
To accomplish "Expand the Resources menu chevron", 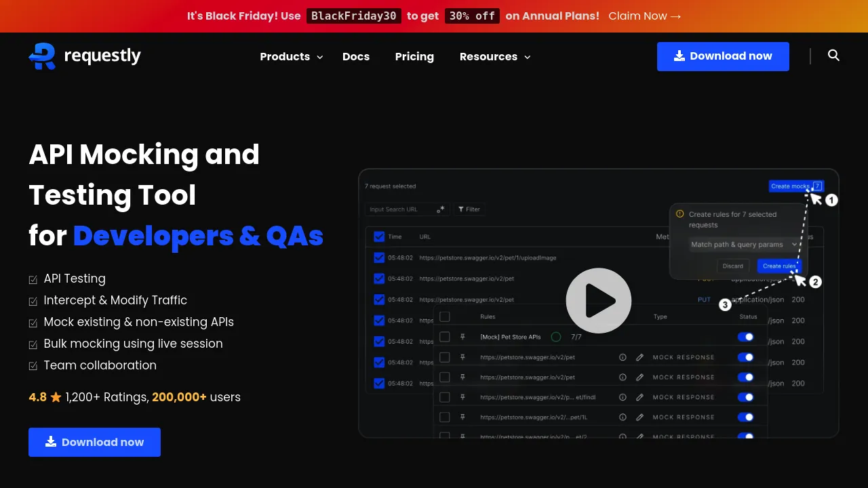I will [x=528, y=57].
